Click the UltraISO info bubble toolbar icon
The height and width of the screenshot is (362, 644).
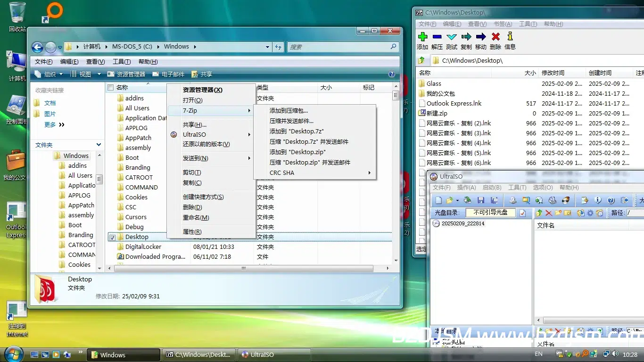click(x=598, y=200)
